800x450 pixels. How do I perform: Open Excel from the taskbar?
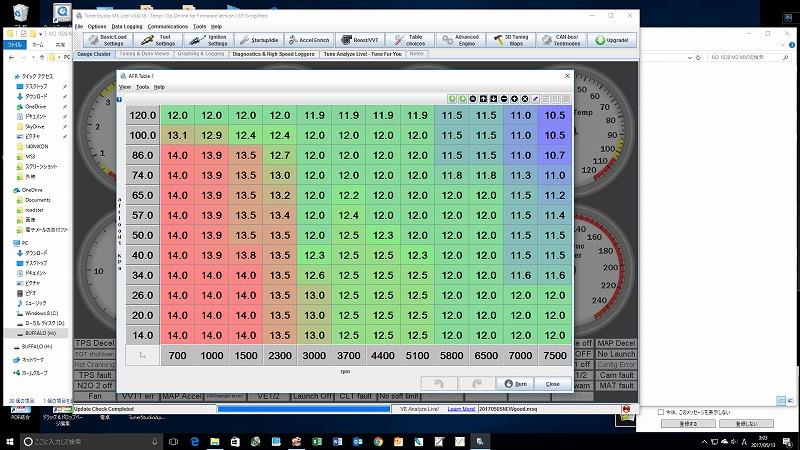pos(317,441)
